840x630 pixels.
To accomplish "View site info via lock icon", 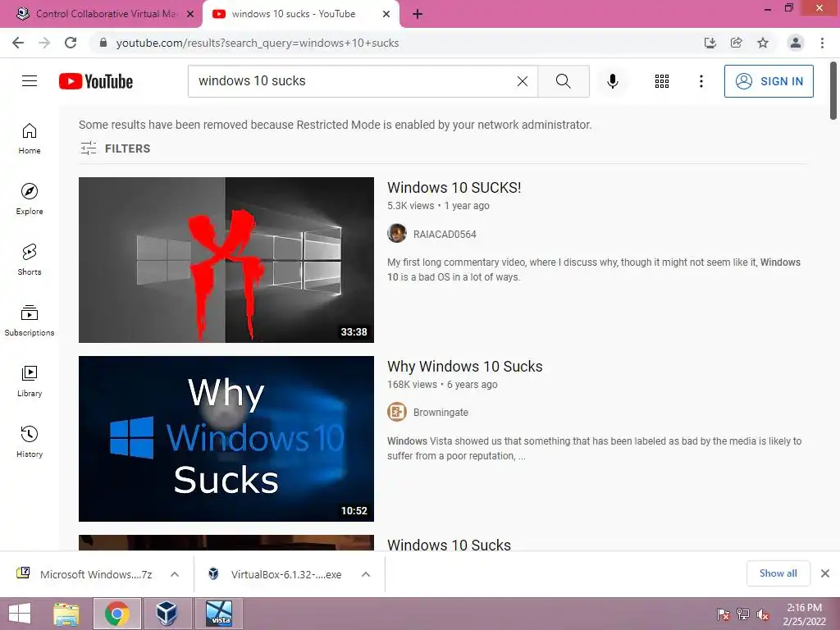I will pos(103,43).
